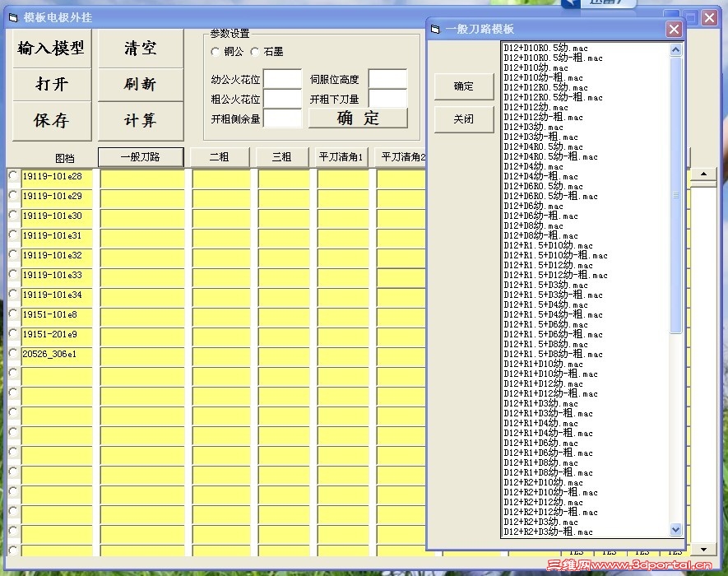Select D12+R1+D4幼-粗.mac in template list
The height and width of the screenshot is (576, 728).
click(549, 433)
